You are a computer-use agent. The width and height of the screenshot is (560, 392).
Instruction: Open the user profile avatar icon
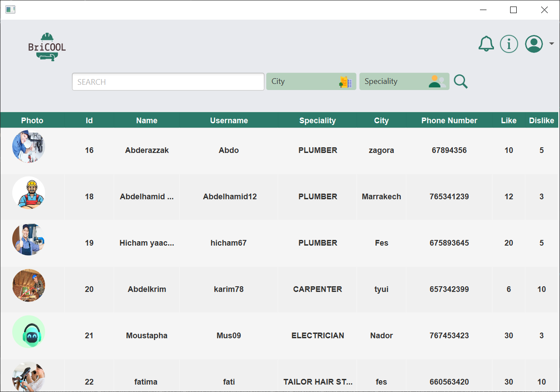click(534, 44)
